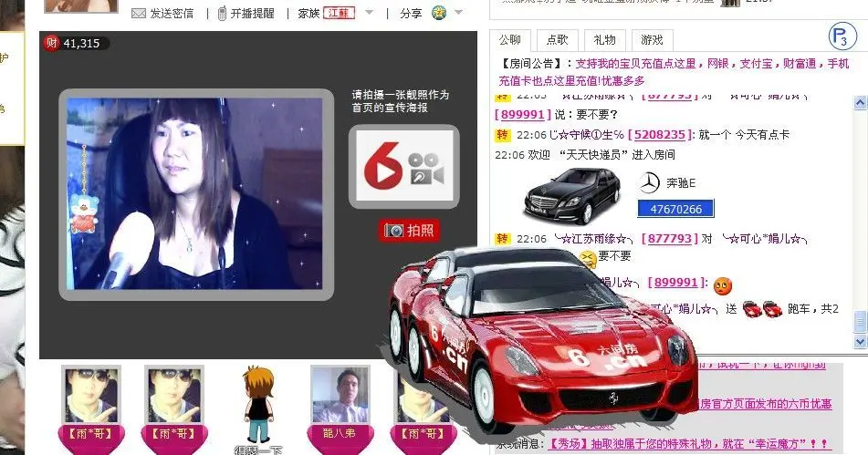The image size is (868, 455).
Task: Click the 发送密信 text link
Action: click(x=172, y=14)
